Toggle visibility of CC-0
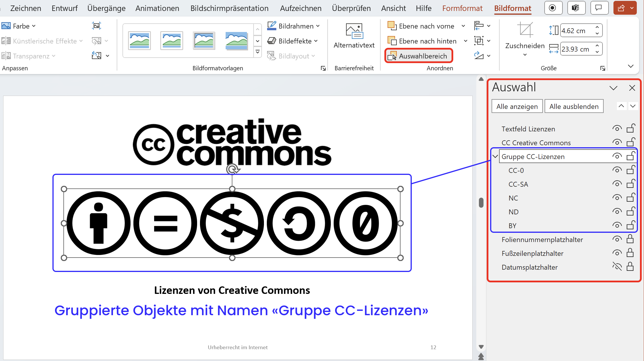 click(x=617, y=170)
